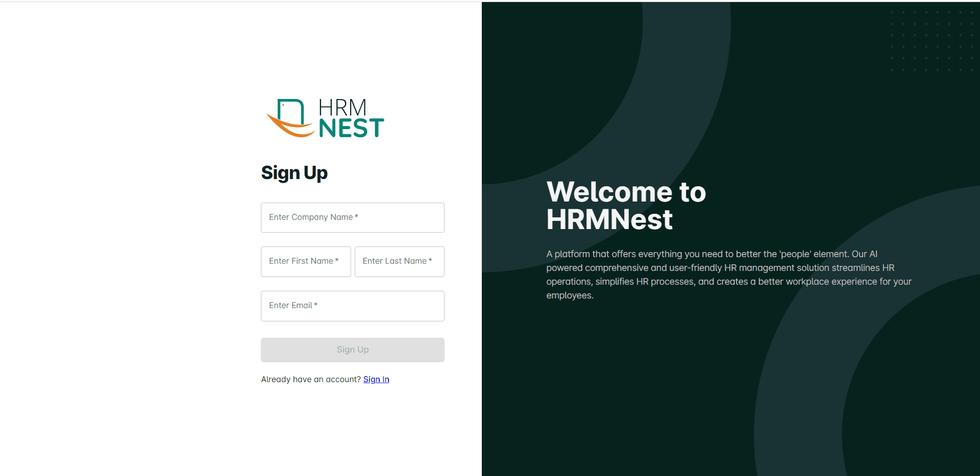Focus the Enter Company Name field
The width and height of the screenshot is (980, 476).
point(352,218)
